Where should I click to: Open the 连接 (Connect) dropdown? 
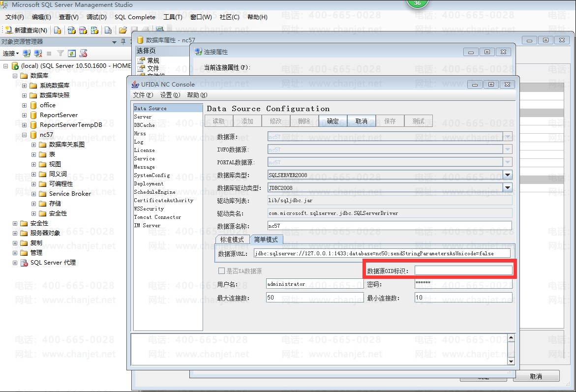(11, 54)
